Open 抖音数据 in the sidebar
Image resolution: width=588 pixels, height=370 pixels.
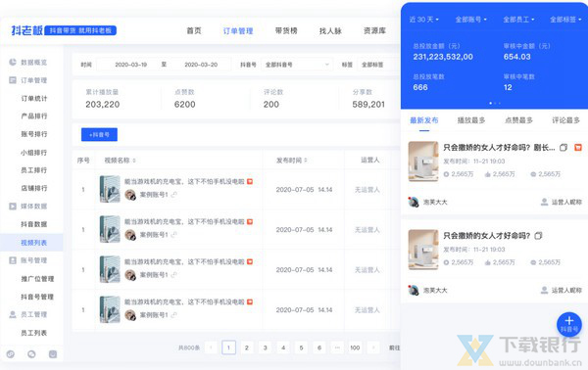(34, 224)
